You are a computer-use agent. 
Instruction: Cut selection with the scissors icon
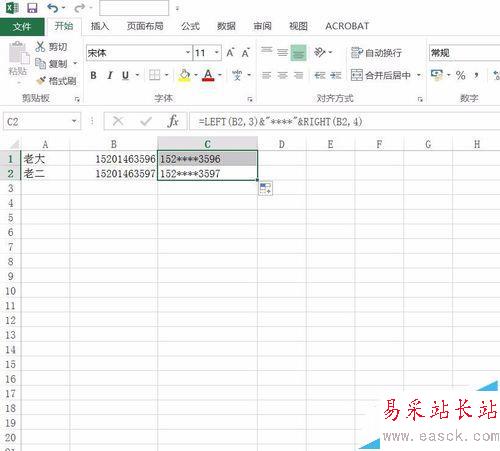(40, 47)
